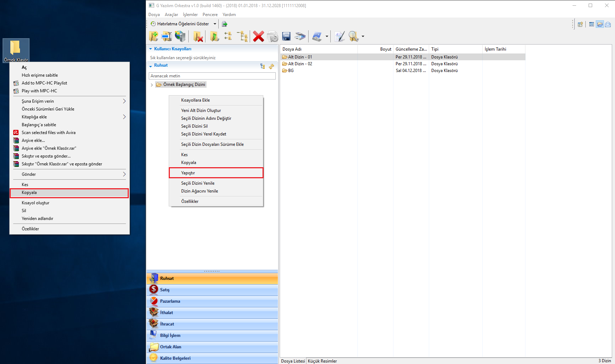Click the new folder icon in toolbar
Screen dimensions: 615x364
tap(153, 36)
